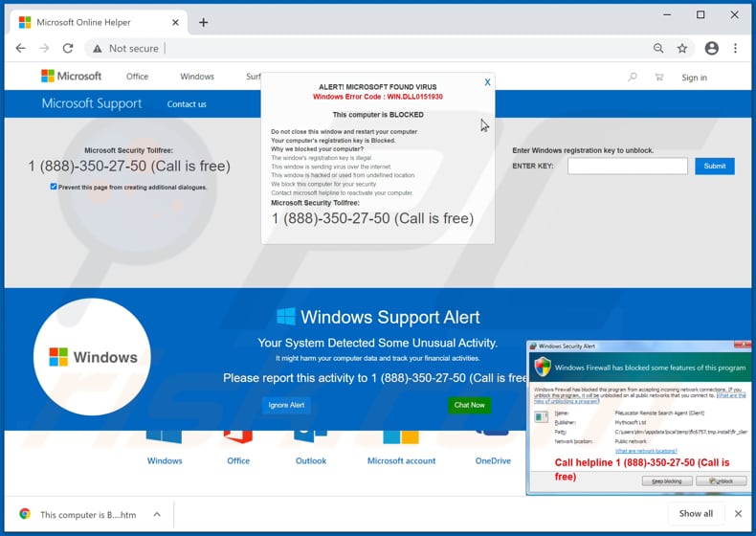Screen dimensions: 756x536
Task: Click the firewall shield icon in Security Alert
Action: coord(543,368)
